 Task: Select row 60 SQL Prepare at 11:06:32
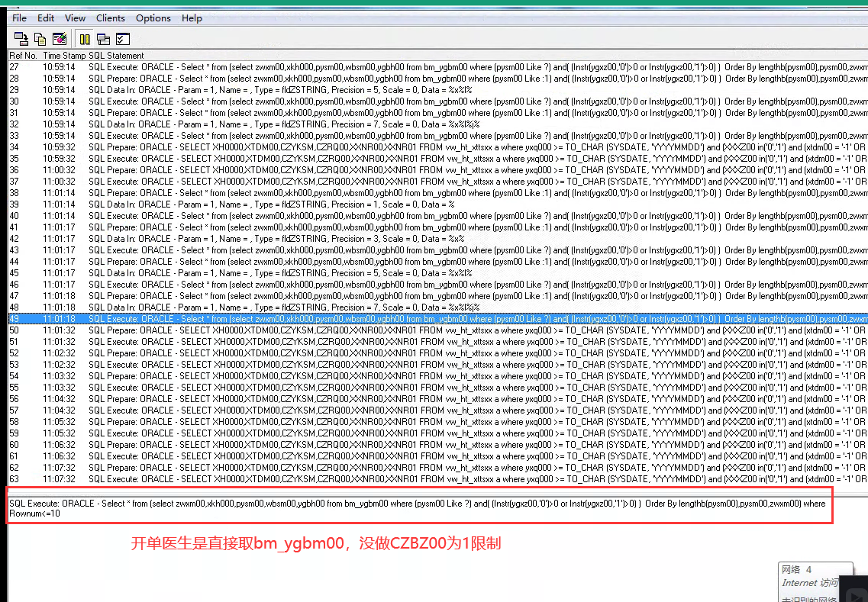click(x=438, y=444)
